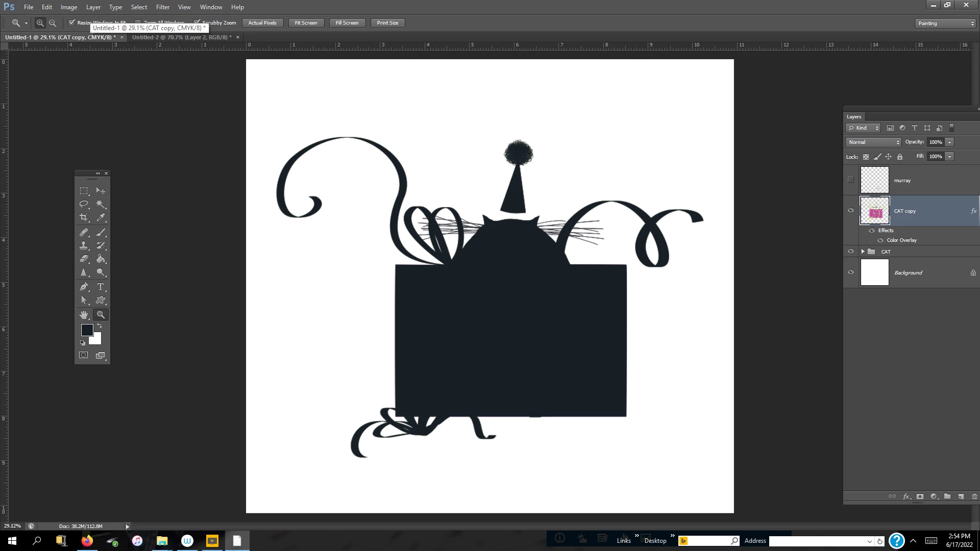Hide the CAT copy layer
The height and width of the screenshot is (551, 980).
851,211
